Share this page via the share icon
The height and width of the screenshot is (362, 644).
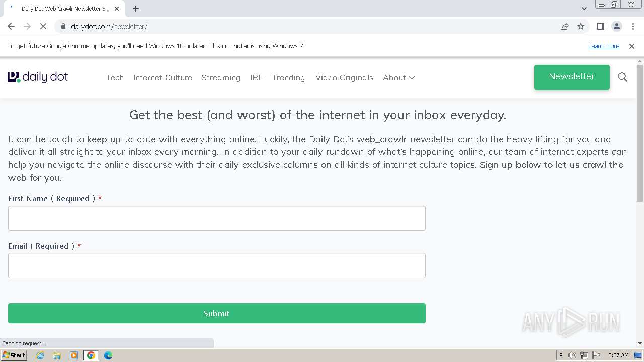point(565,27)
